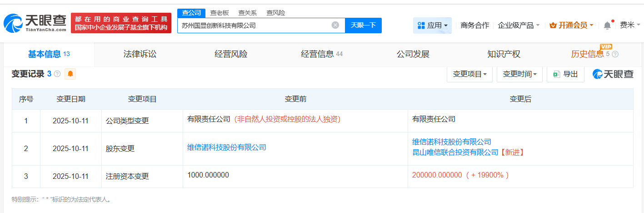
Task: Switch to the 法律诉讼 tab
Action: click(x=140, y=54)
